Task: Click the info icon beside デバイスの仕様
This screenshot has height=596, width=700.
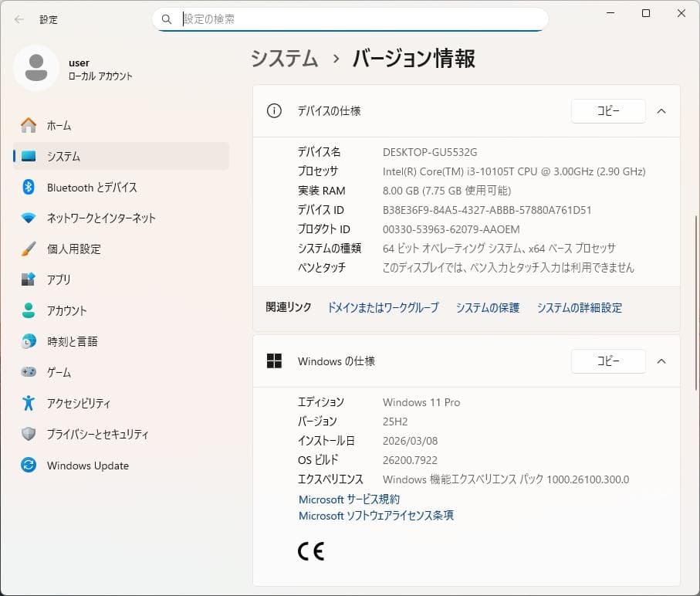Action: [274, 110]
